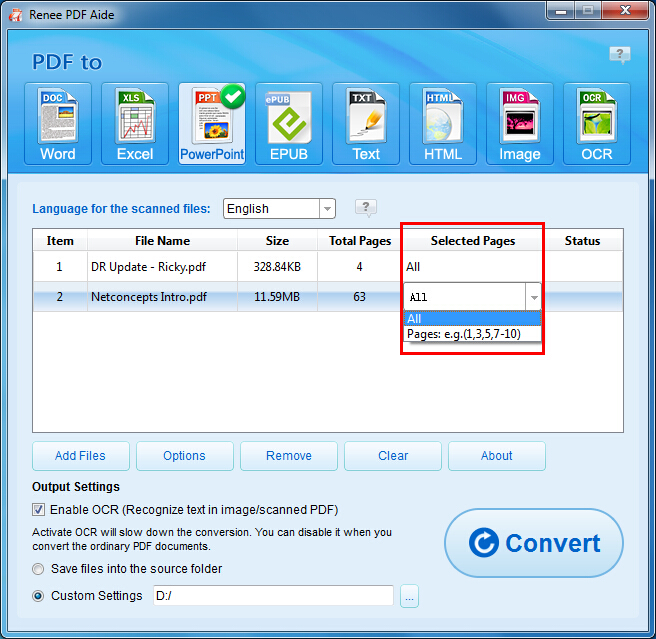This screenshot has width=656, height=639.
Task: Choose the Image output format icon
Action: click(520, 123)
